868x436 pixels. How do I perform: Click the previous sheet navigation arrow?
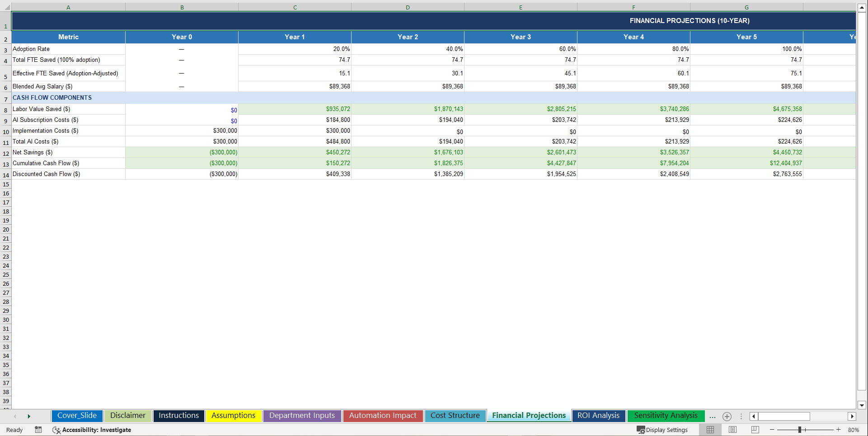pyautogui.click(x=15, y=416)
